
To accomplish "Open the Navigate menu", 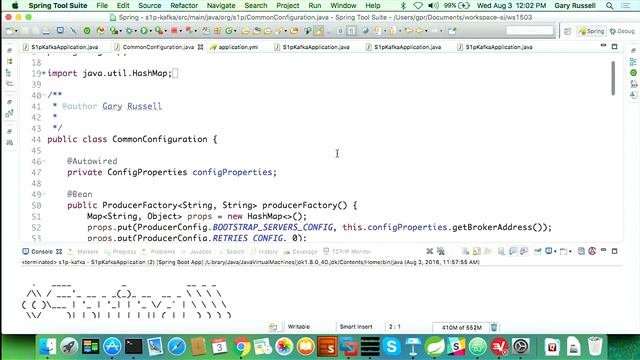I will click(x=221, y=6).
